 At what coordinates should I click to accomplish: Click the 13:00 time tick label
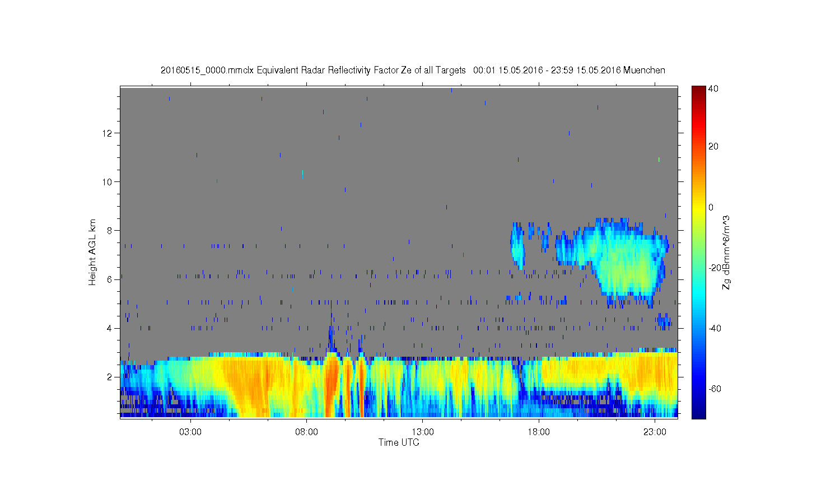[423, 432]
